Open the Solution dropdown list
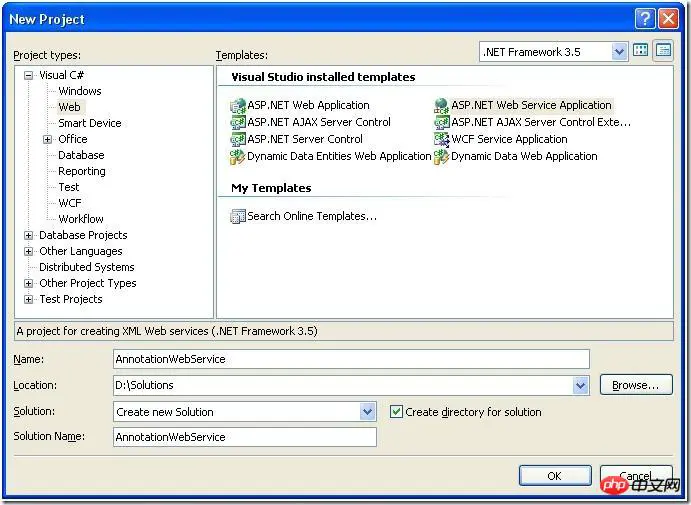The image size is (691, 505). coord(367,412)
